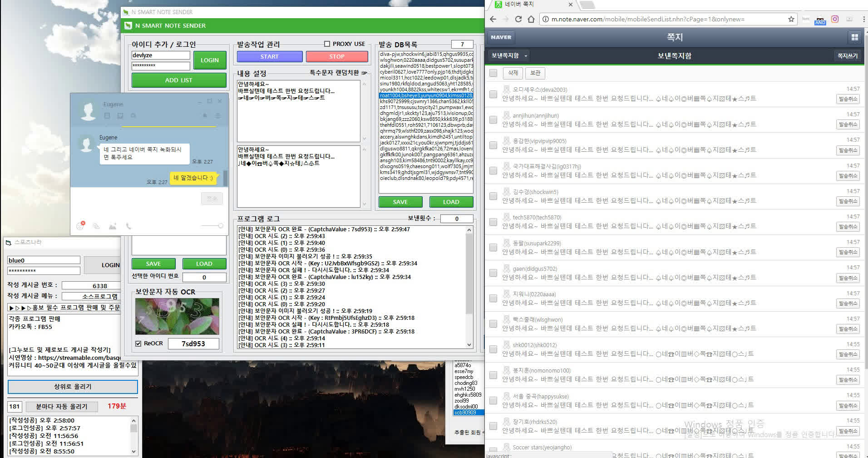Screen dimensions: 868x458
Task: Send a photo in the Eugene chat
Action: coord(113,226)
